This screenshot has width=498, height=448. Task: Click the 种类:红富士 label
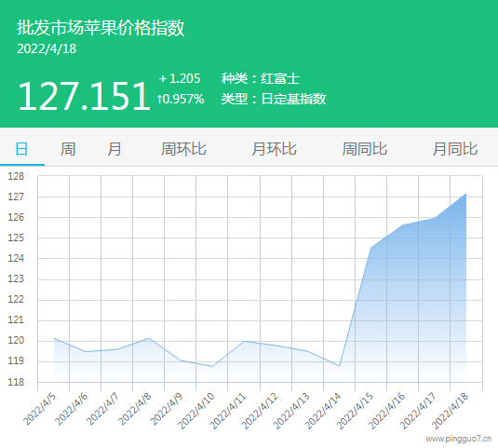pos(261,78)
